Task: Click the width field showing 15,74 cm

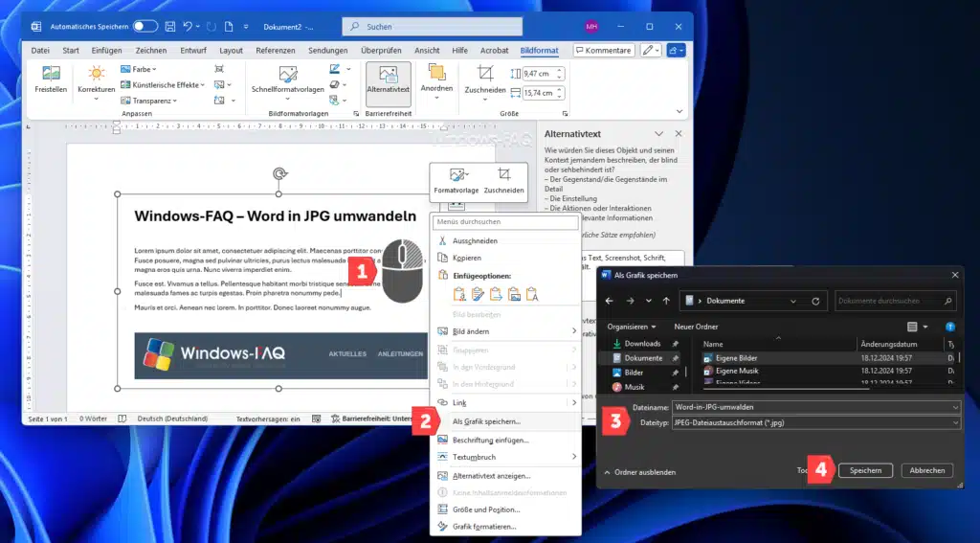Action: tap(538, 93)
